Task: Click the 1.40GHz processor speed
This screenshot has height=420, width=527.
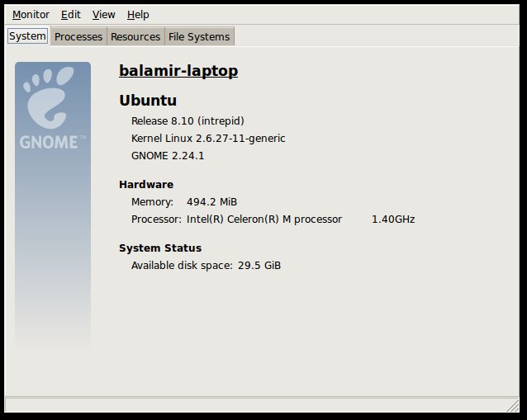Action: (x=393, y=219)
